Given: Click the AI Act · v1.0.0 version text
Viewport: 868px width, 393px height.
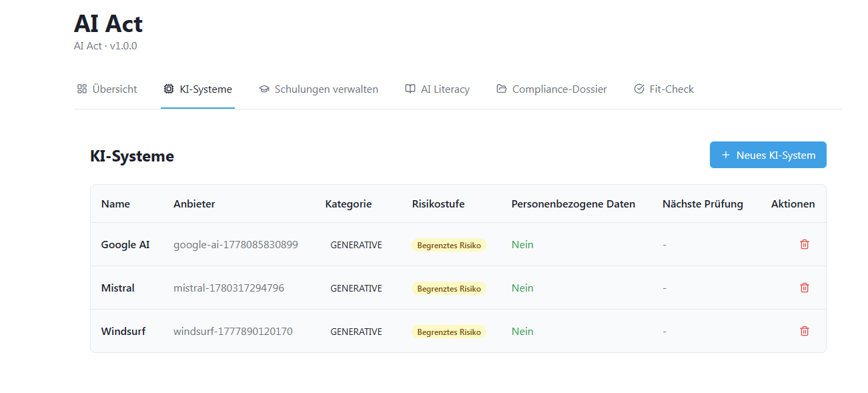Looking at the screenshot, I should (x=105, y=46).
